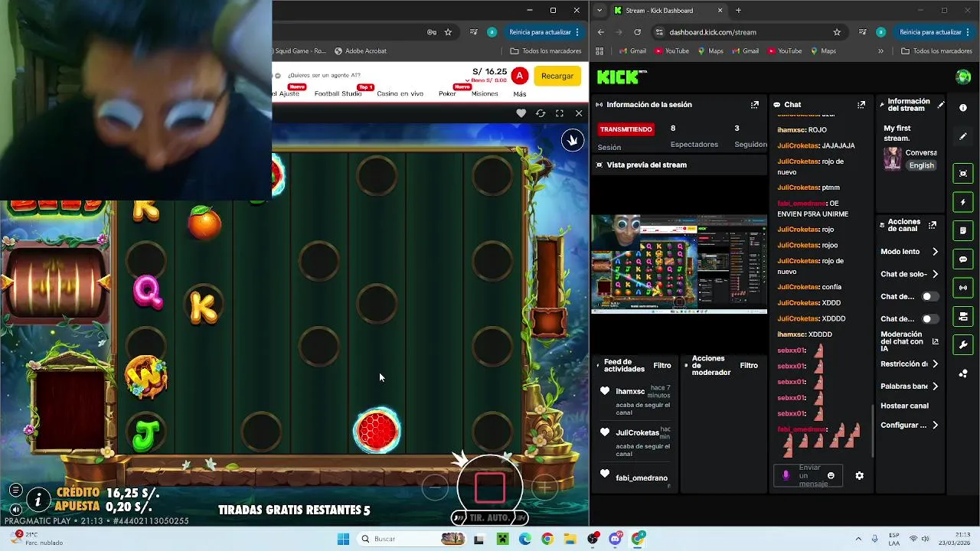Open Casino en vivo menu item
Screen dimensions: 980x551
coord(400,94)
